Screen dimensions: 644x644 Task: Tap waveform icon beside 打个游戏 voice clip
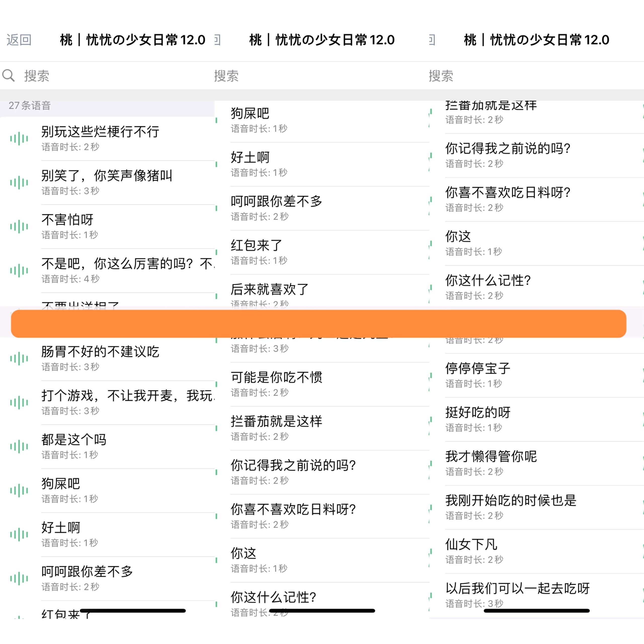[19, 403]
